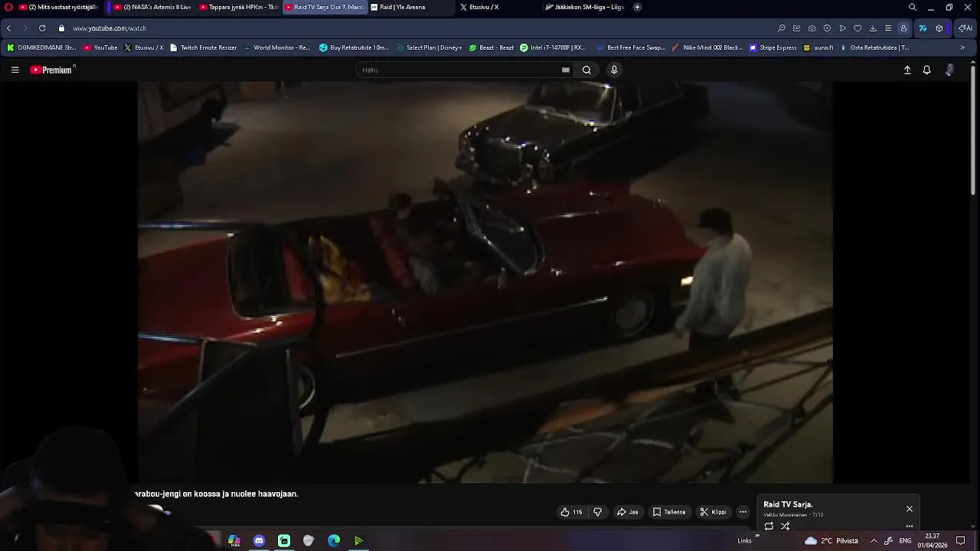Go to YouTube Premium home logo
Image resolution: width=980 pixels, height=551 pixels.
click(x=51, y=70)
